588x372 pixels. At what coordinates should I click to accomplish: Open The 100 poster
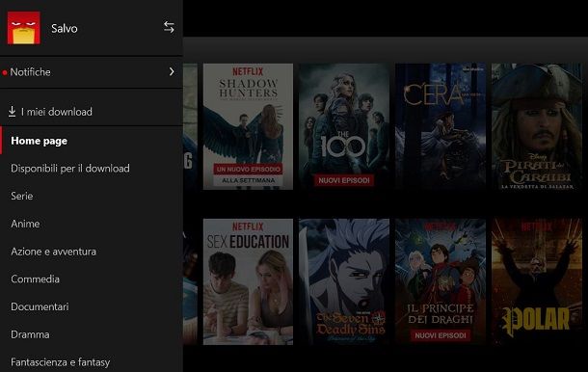[x=344, y=126]
